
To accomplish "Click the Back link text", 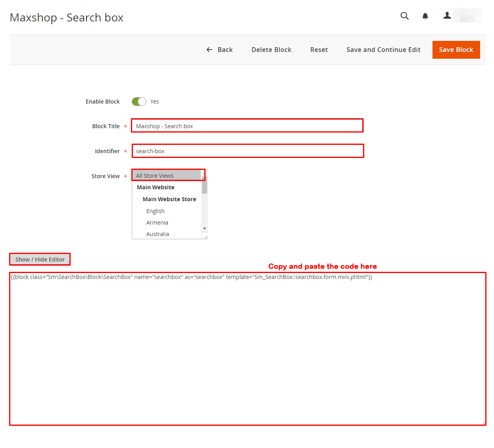I will click(225, 50).
